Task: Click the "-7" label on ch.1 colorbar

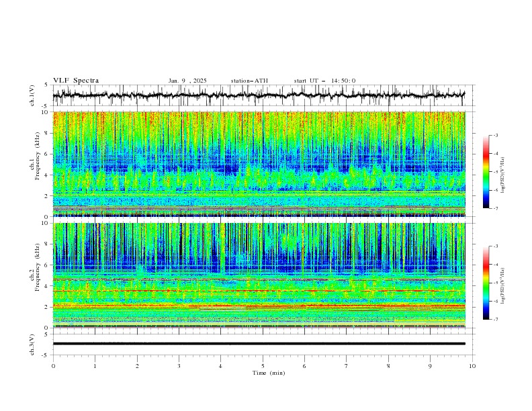Action: pyautogui.click(x=496, y=208)
